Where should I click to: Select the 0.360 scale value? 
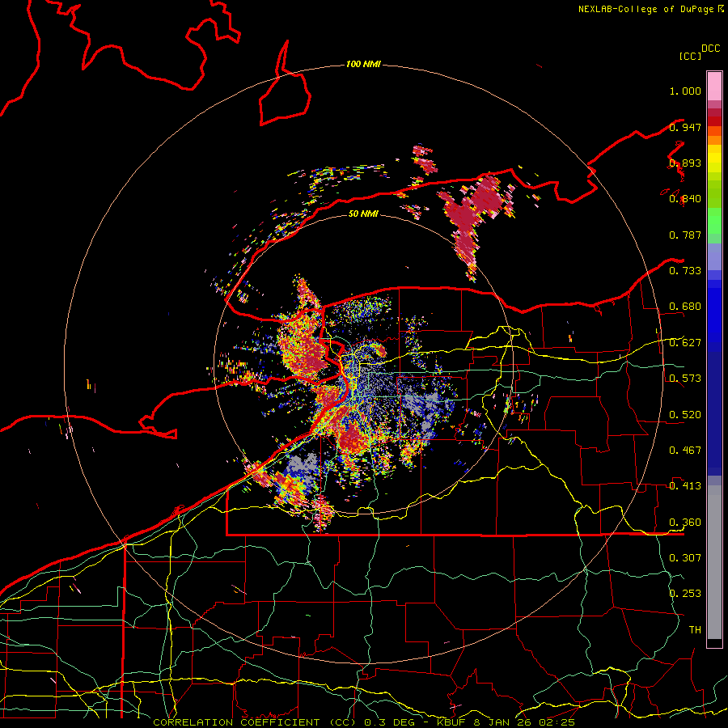tap(685, 523)
